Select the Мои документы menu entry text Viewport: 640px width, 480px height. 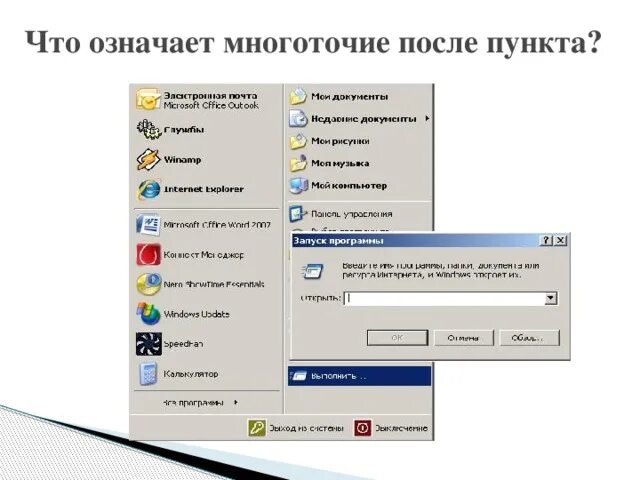349,97
